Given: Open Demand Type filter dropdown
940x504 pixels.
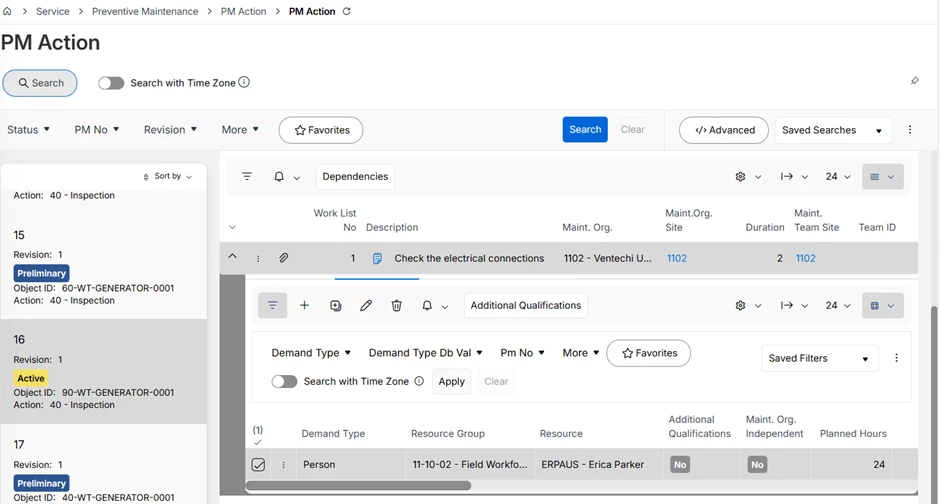Looking at the screenshot, I should click(x=311, y=353).
